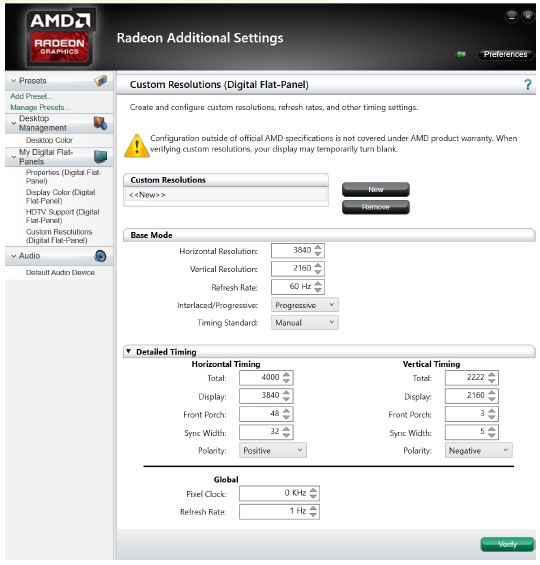This screenshot has height=565, width=540.
Task: Increase the Horizontal Resolution value
Action: 318,247
